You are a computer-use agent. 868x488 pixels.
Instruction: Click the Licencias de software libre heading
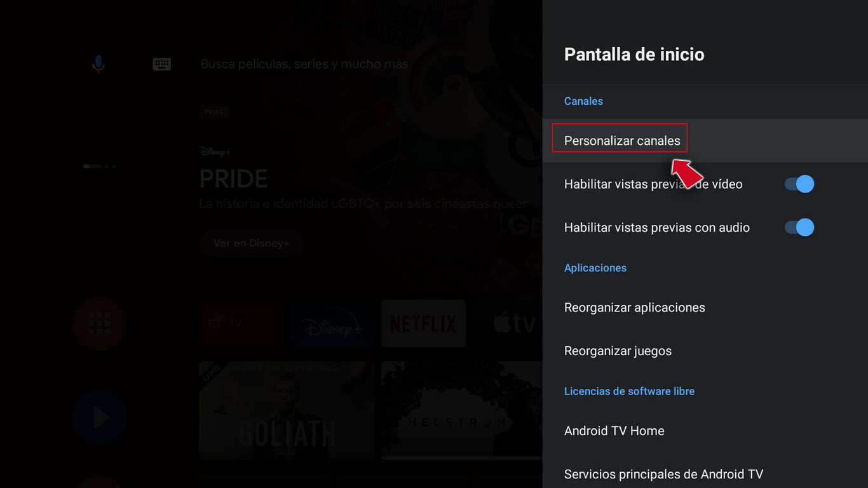(x=629, y=391)
